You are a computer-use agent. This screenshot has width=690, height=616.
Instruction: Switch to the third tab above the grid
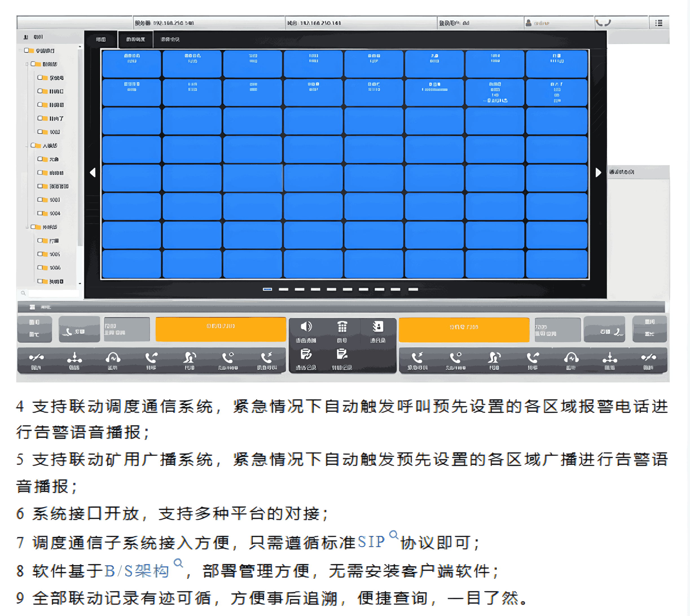pyautogui.click(x=170, y=39)
